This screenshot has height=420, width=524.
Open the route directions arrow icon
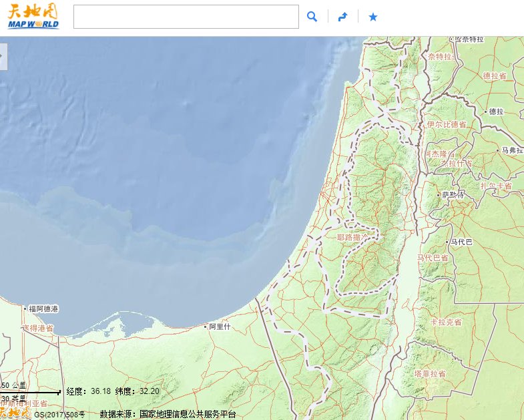point(343,17)
